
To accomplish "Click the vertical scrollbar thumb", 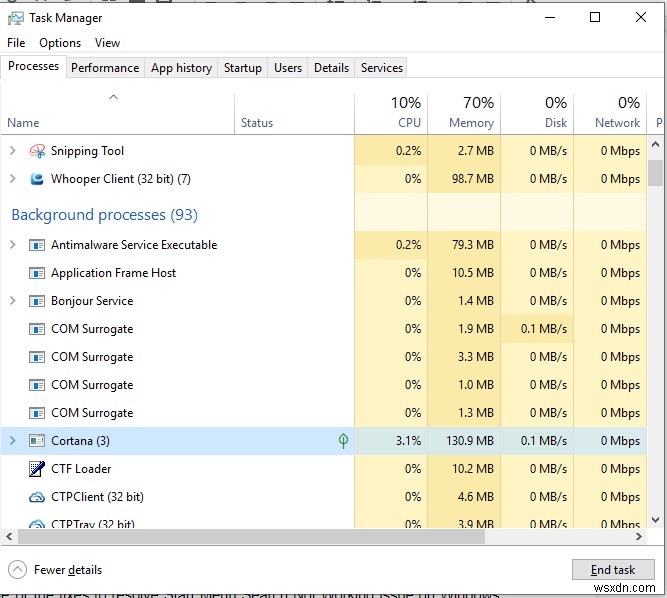I will 656,173.
